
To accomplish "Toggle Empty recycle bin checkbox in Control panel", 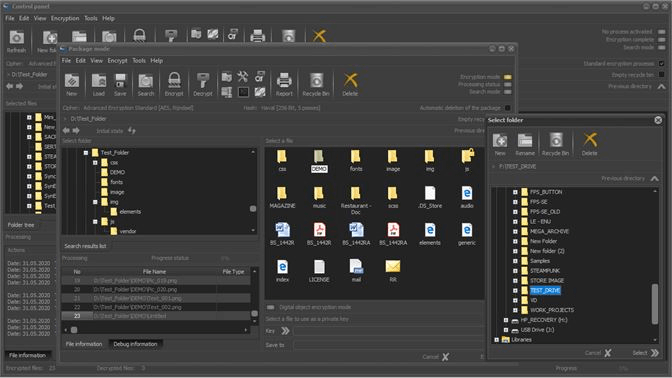I will click(661, 75).
